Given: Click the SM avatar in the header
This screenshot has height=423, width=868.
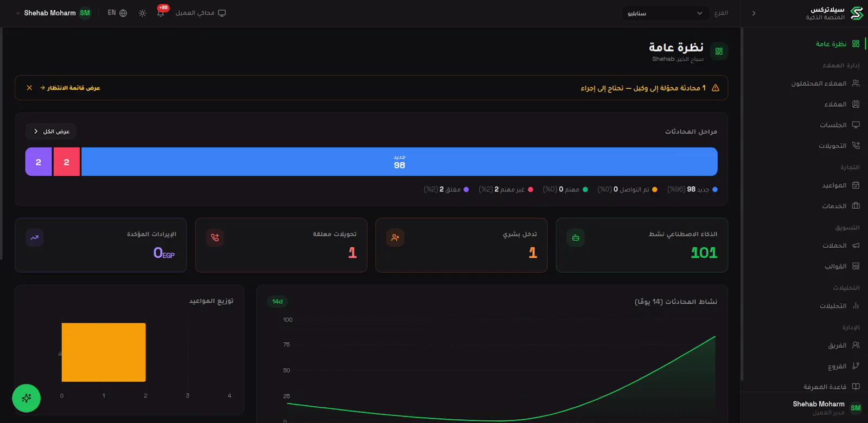Looking at the screenshot, I should tap(85, 13).
